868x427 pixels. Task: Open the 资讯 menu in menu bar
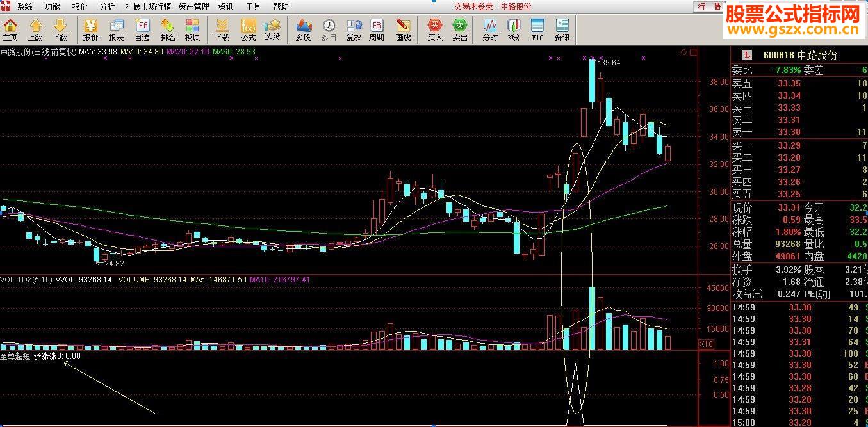[x=225, y=6]
